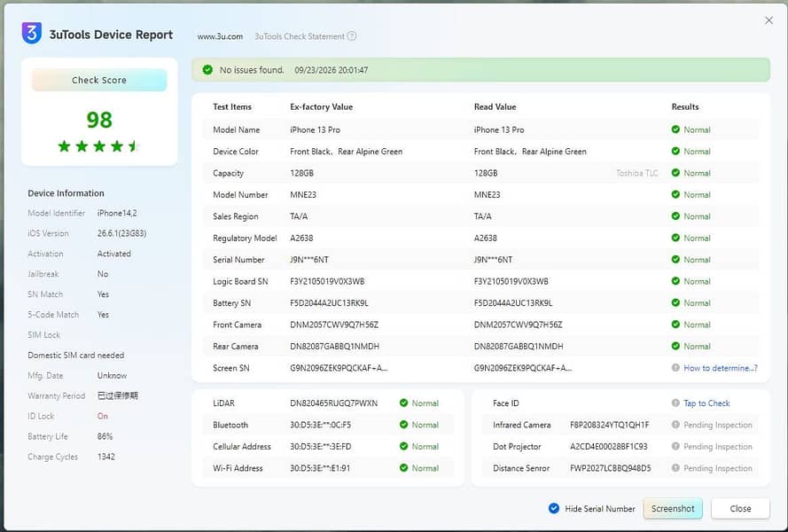
Task: Click the 3uTools logo icon
Action: point(32,34)
